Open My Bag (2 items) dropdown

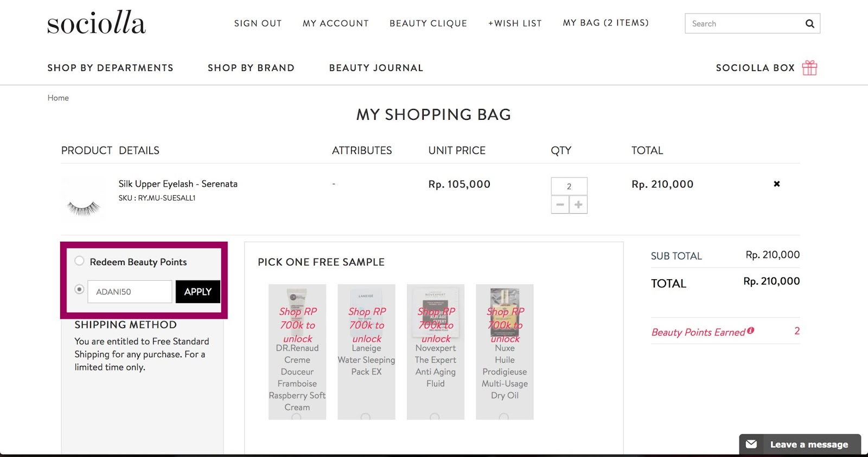tap(605, 23)
